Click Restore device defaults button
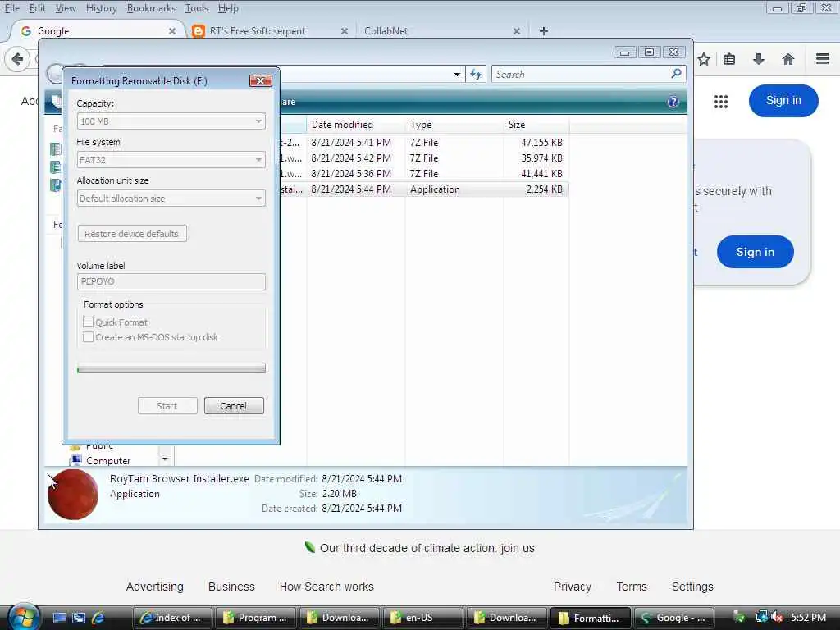The width and height of the screenshot is (840, 630). pyautogui.click(x=132, y=234)
